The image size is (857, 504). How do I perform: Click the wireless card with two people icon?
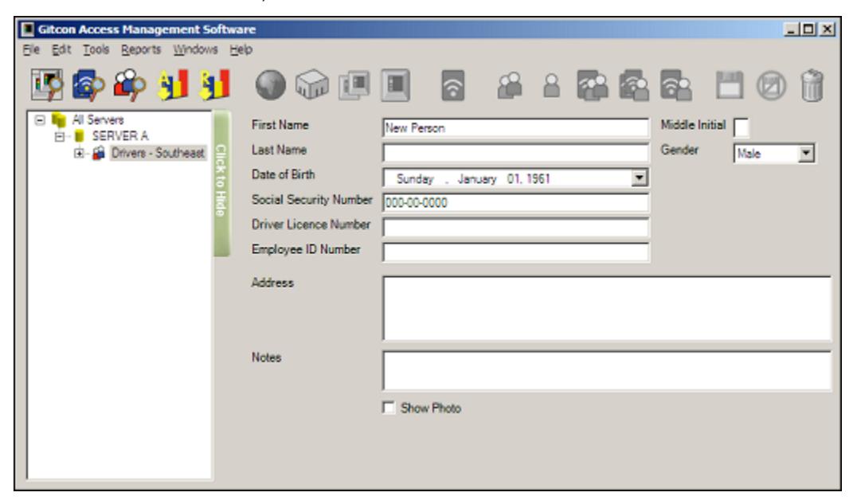click(x=634, y=86)
